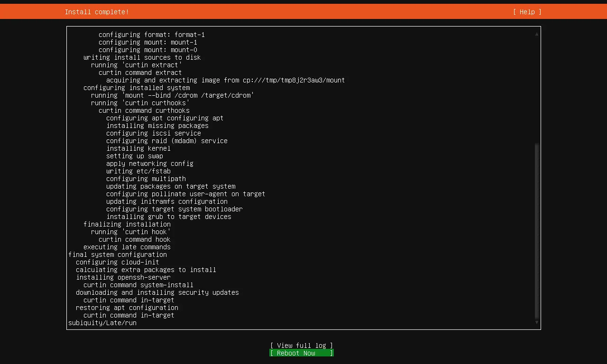Click 'configuring mount: mount-1' line
This screenshot has height=364, width=607.
[x=148, y=42]
